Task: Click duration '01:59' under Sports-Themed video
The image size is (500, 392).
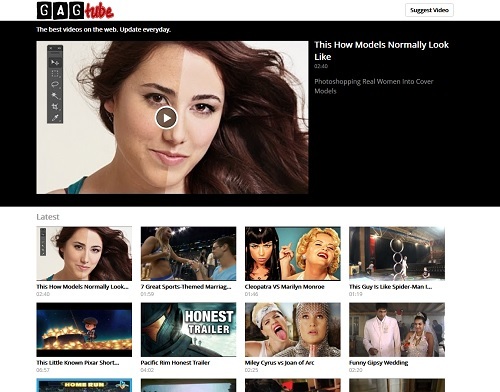Action: point(147,294)
